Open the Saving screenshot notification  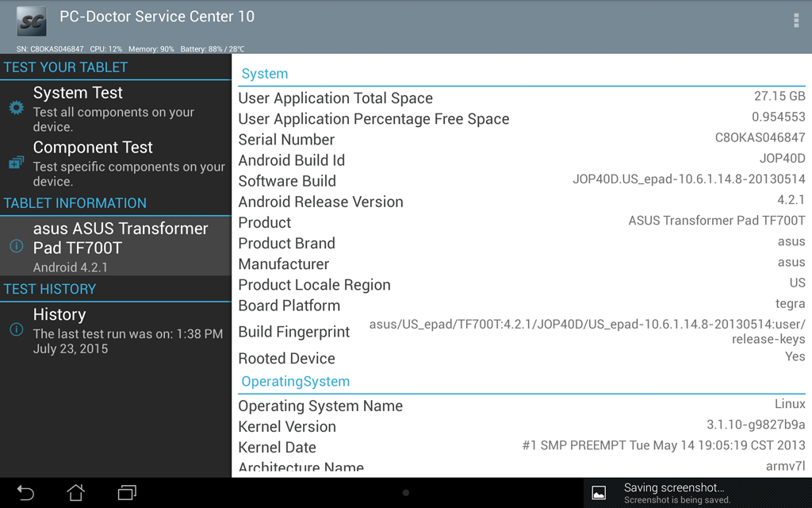[x=698, y=493]
